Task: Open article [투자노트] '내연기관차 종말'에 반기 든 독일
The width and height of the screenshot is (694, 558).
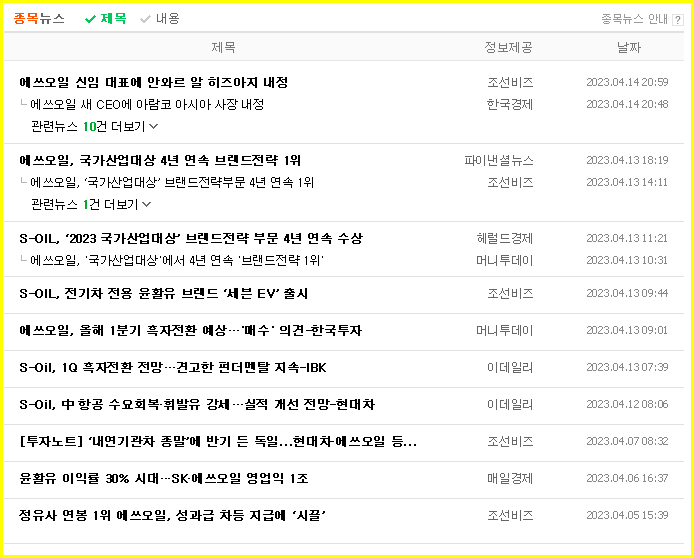Action: [218, 442]
